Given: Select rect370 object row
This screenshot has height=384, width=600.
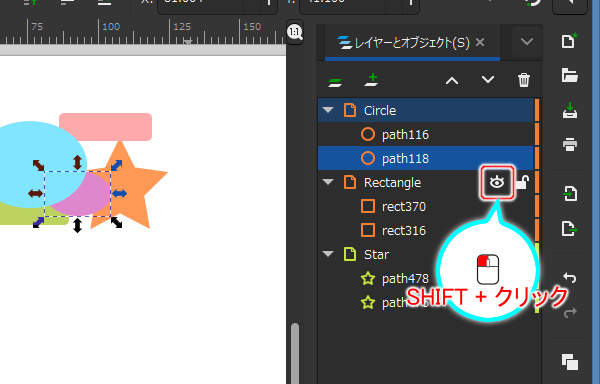Looking at the screenshot, I should [426, 207].
